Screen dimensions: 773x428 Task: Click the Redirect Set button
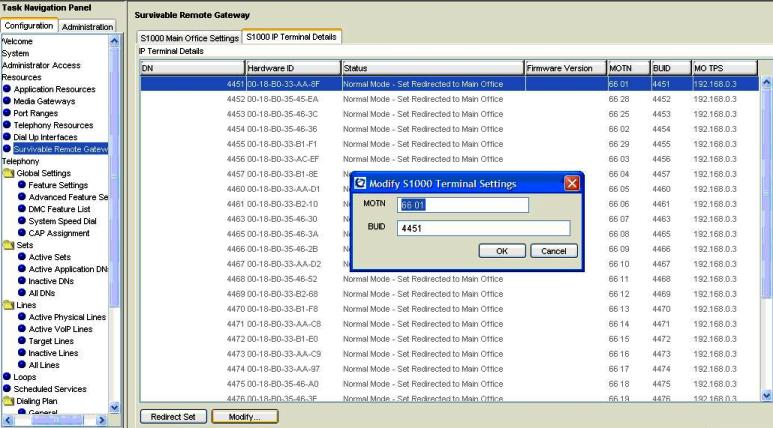[x=173, y=415]
